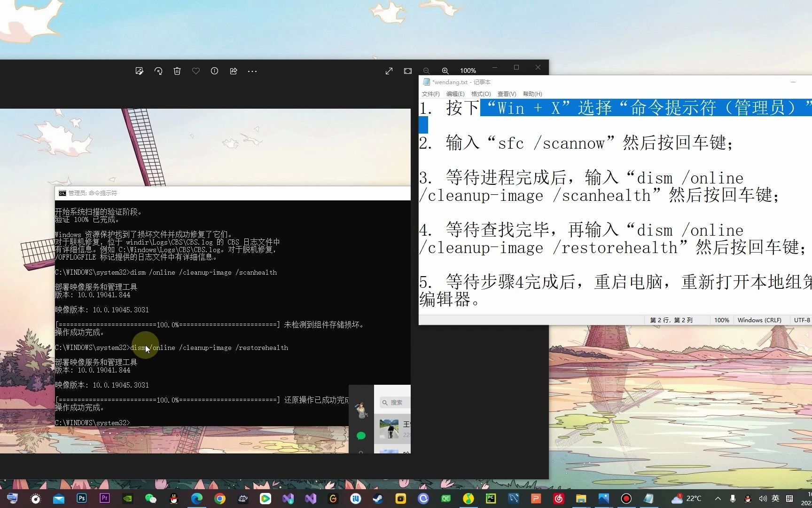Open Microsoft Edge from the taskbar
This screenshot has width=812, height=508.
tap(196, 499)
